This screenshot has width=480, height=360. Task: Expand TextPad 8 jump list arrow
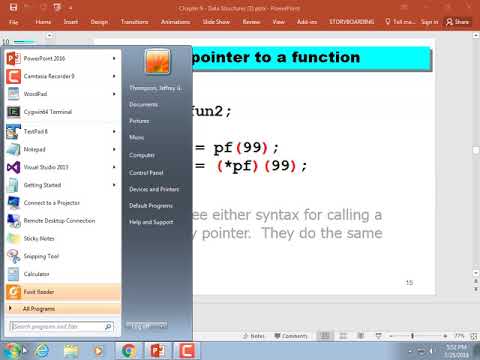[x=114, y=132]
